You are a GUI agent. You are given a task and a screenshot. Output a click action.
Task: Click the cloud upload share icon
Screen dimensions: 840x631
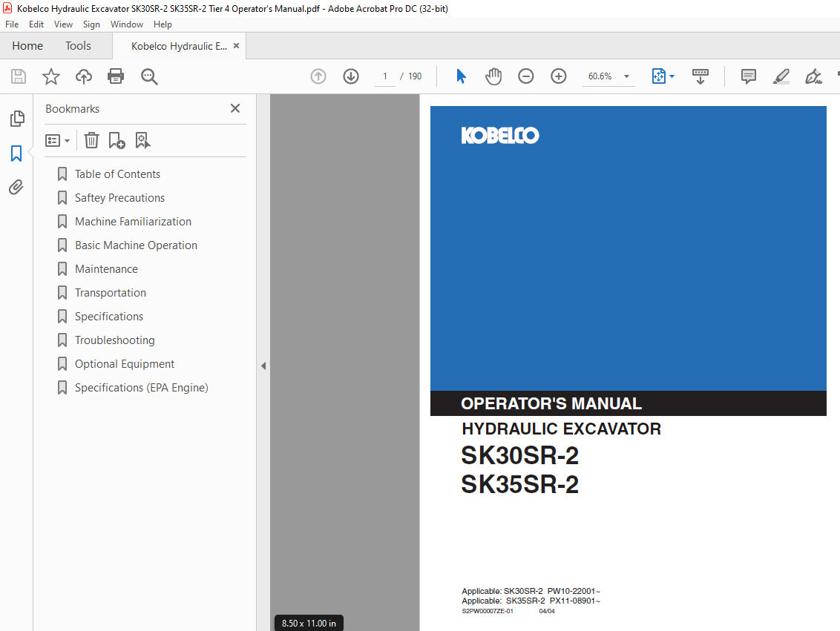pos(84,76)
